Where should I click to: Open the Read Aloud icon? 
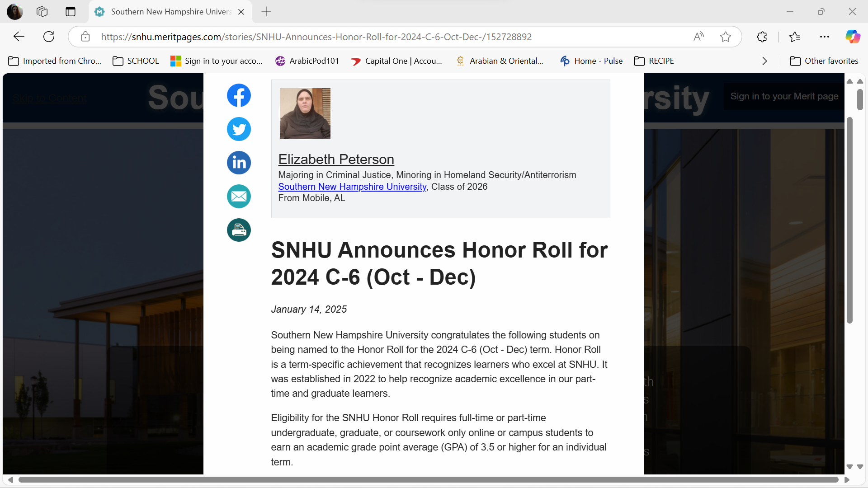[x=699, y=37]
